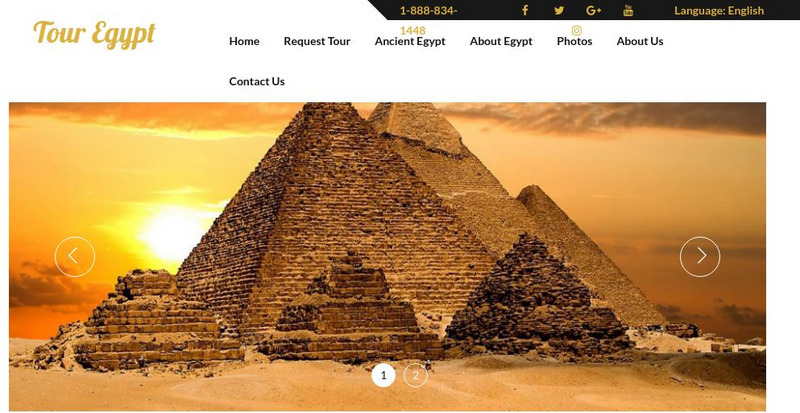Click the Google Plus icon
The image size is (800, 413).
tap(593, 10)
